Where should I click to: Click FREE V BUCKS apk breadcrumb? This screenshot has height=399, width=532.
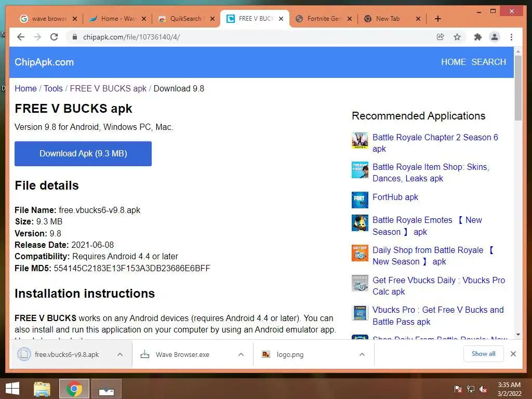coord(108,88)
